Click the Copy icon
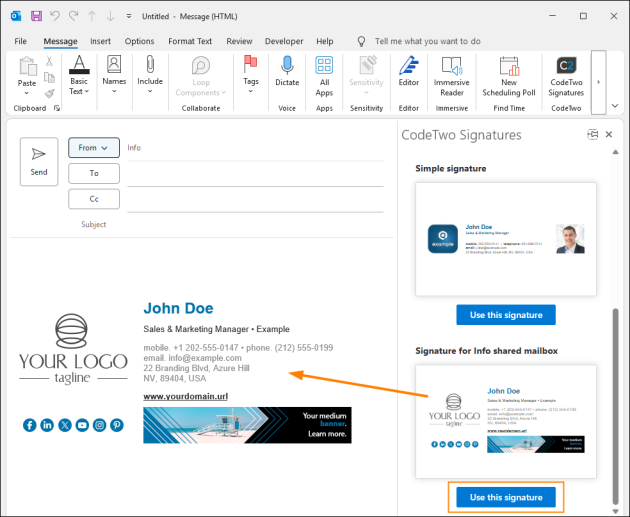This screenshot has width=630, height=517. [x=49, y=77]
